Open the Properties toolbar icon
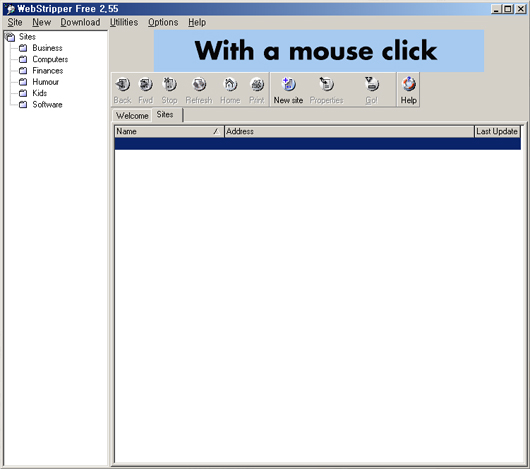 (326, 90)
